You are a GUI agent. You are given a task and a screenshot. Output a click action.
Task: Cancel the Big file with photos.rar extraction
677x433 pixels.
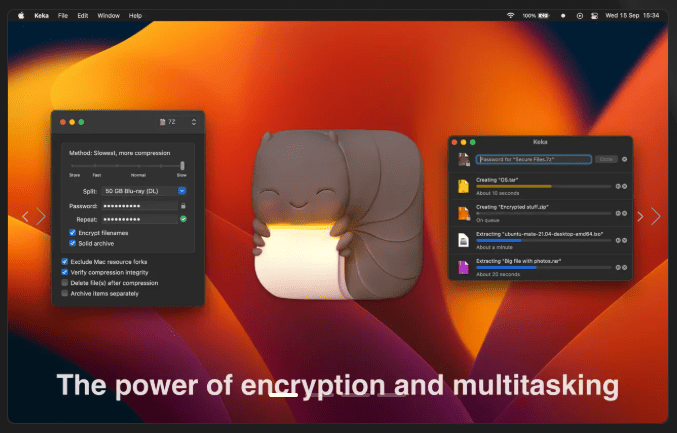click(x=624, y=268)
